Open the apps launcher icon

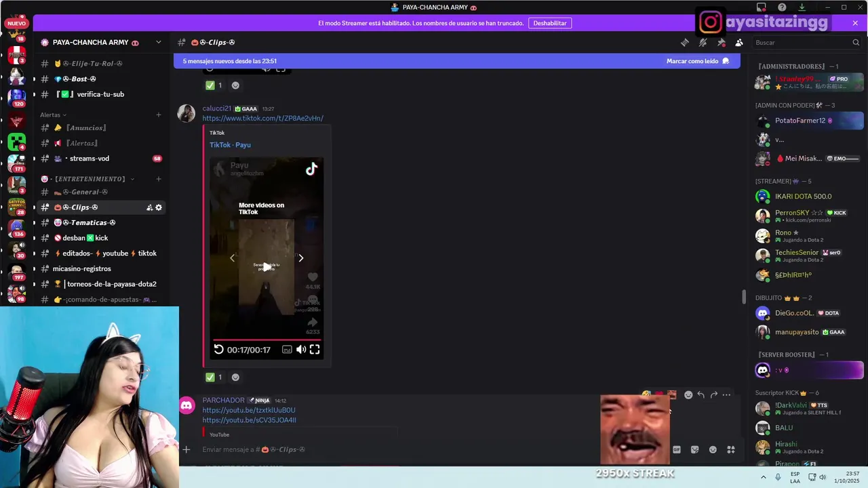pyautogui.click(x=731, y=449)
